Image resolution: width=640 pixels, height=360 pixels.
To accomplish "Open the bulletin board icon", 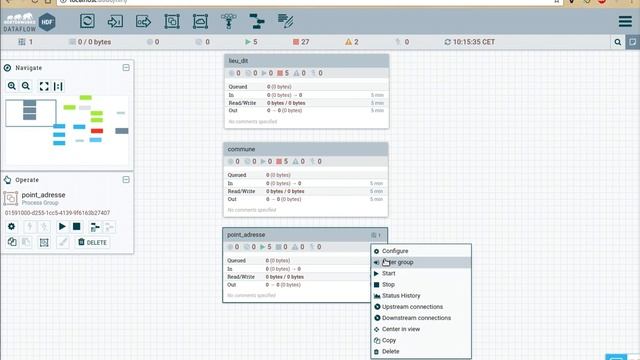I will [x=633, y=42].
